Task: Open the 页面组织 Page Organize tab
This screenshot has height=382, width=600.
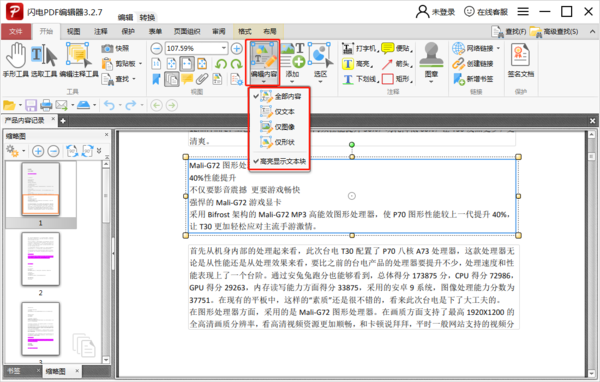Action: (187, 31)
